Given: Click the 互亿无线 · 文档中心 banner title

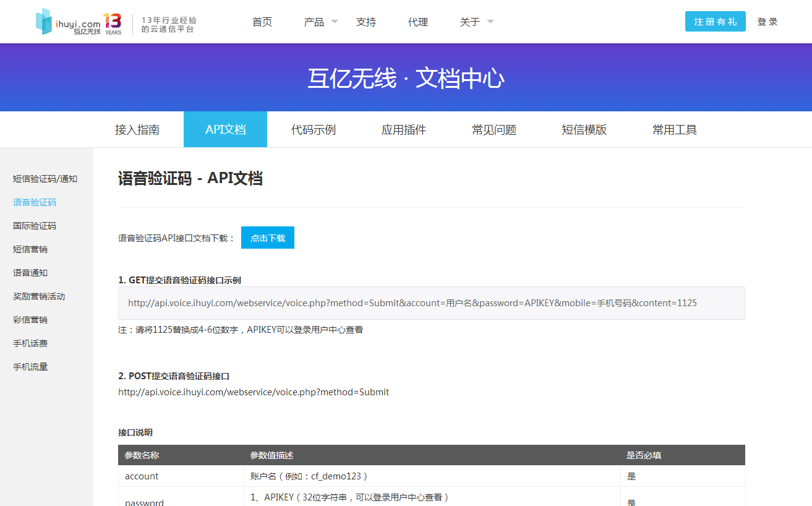Looking at the screenshot, I should pos(406,78).
